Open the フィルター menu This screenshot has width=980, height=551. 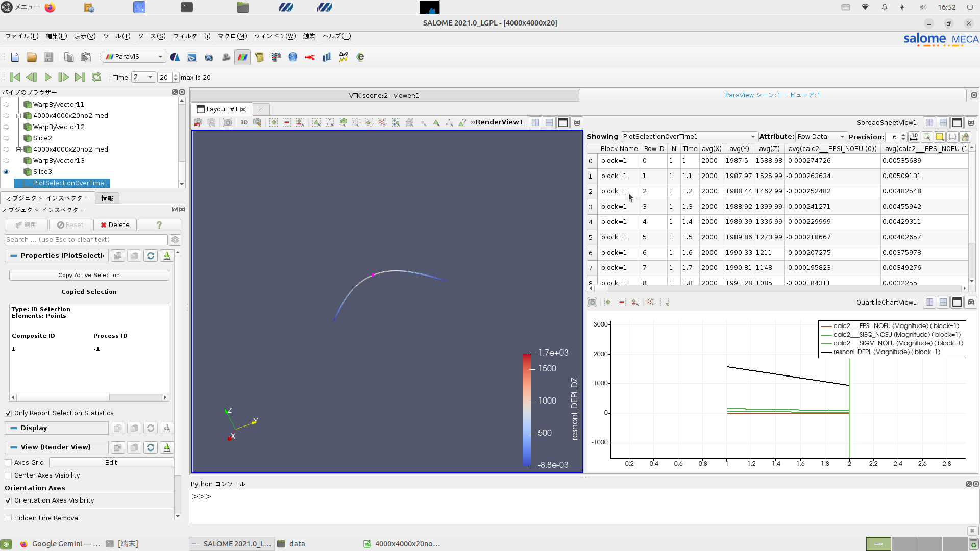(191, 36)
